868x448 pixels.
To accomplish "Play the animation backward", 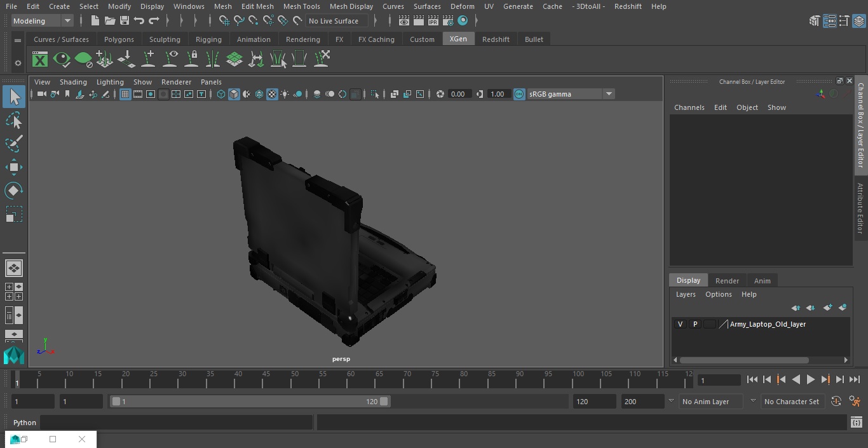I will pos(796,379).
